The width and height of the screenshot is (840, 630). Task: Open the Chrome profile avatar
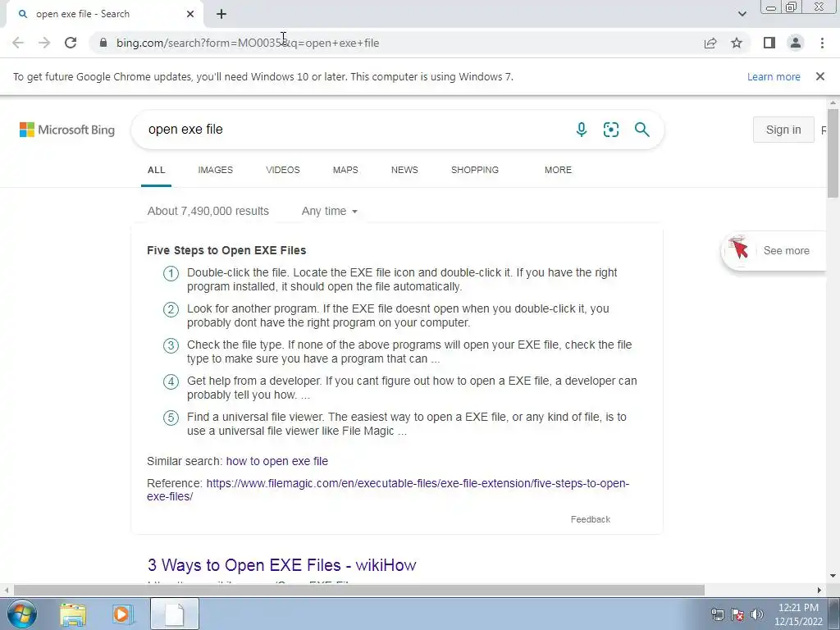[796, 43]
